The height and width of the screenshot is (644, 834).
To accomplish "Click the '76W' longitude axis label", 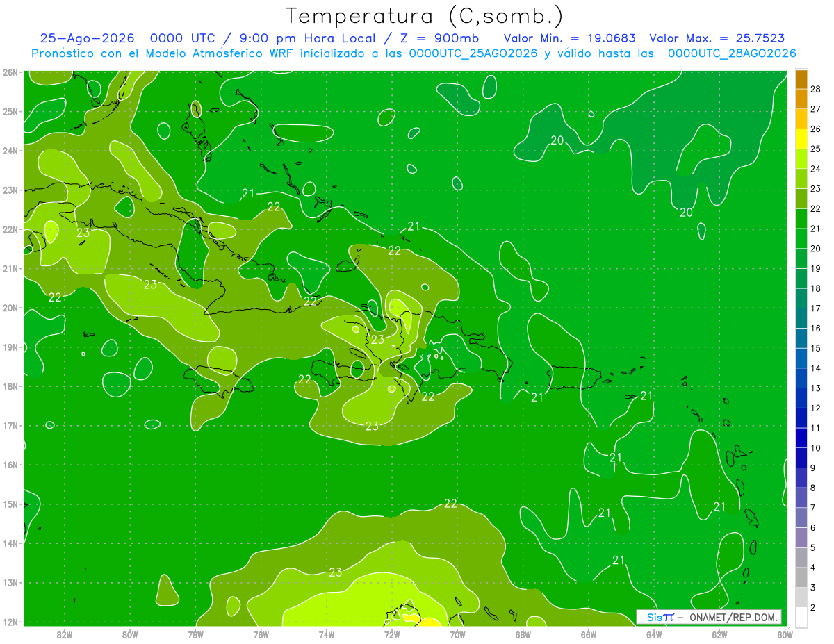I will (261, 634).
